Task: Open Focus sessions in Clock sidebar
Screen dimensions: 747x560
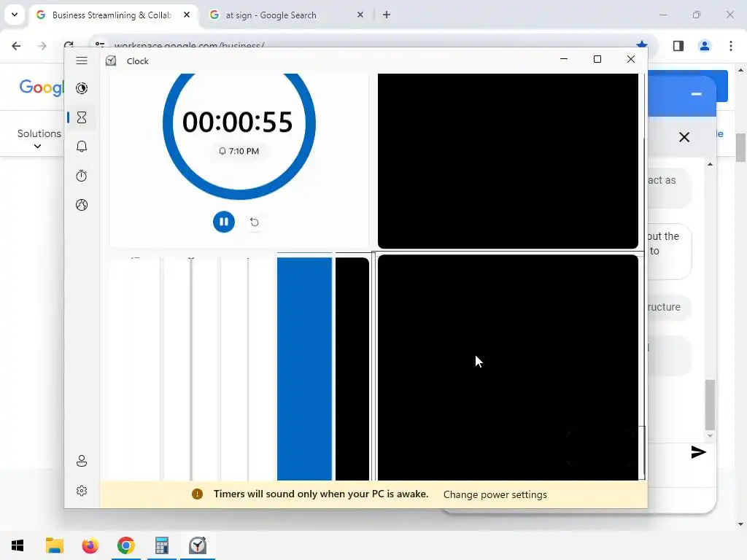Action: (x=82, y=88)
